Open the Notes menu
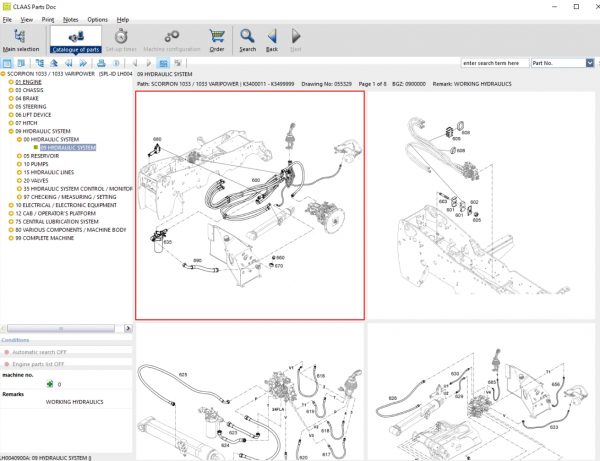 click(70, 20)
